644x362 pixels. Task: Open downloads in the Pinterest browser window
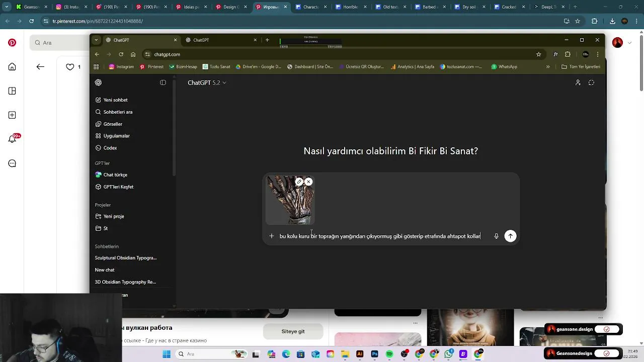[612, 21]
